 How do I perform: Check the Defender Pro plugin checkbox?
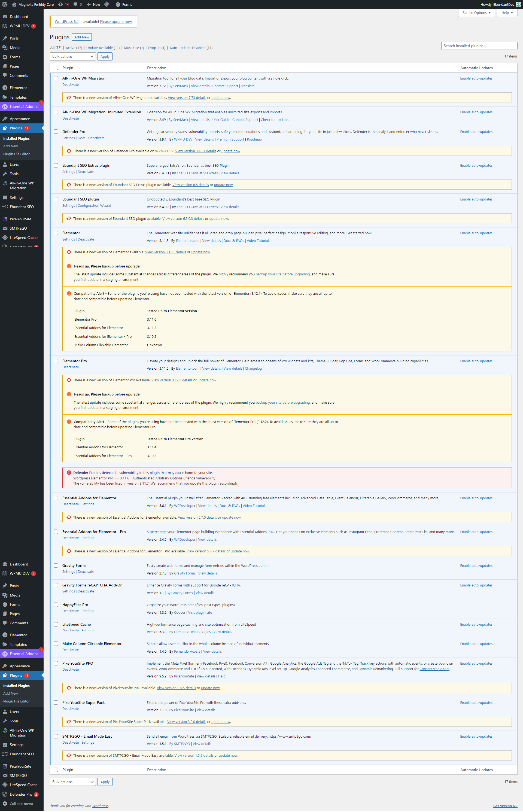(x=56, y=132)
